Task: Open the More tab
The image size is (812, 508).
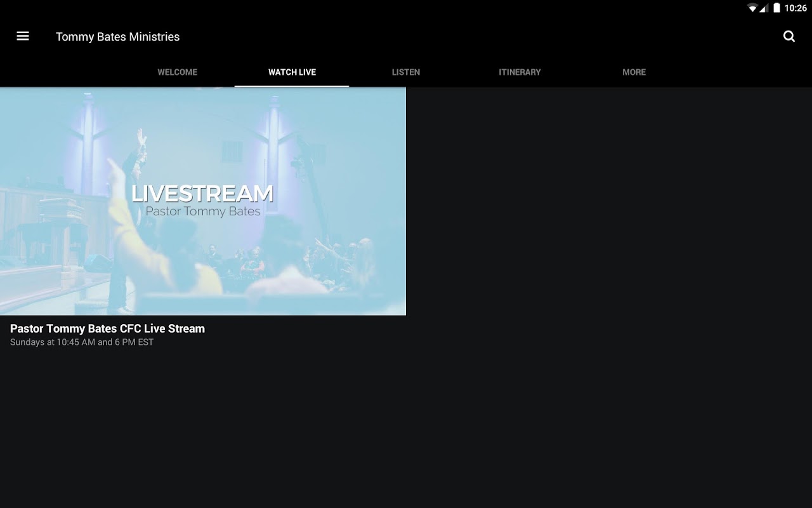Action: click(634, 72)
